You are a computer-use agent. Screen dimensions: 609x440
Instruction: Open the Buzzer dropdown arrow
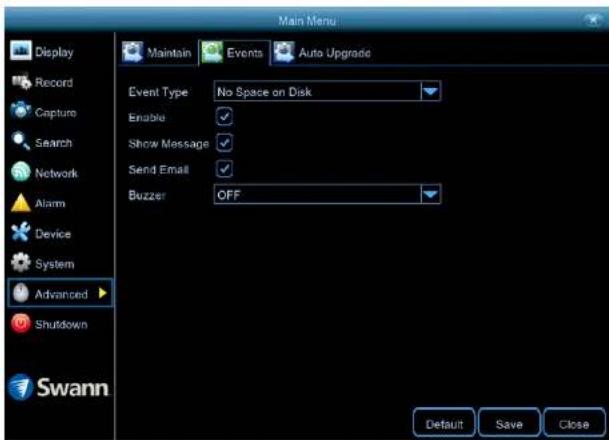point(430,194)
